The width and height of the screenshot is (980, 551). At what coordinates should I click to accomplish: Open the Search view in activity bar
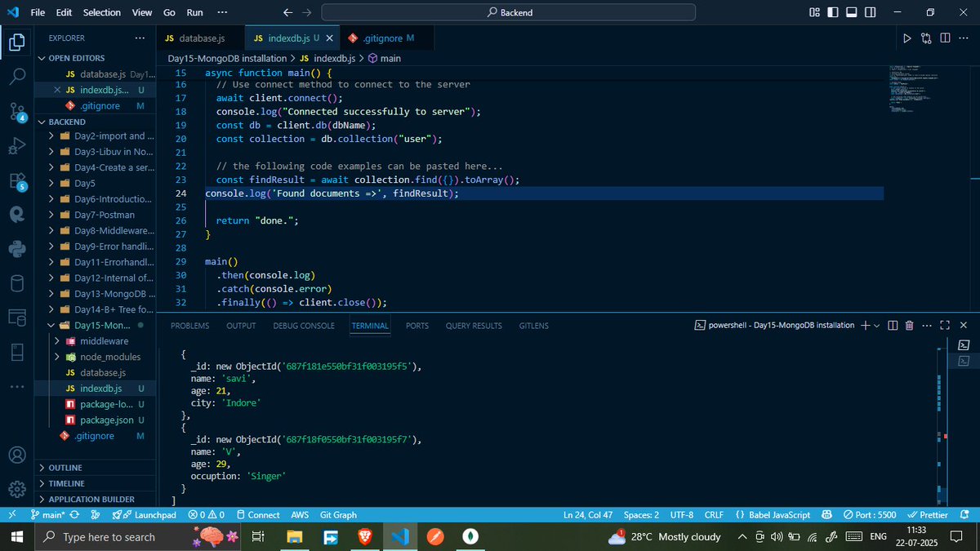click(x=16, y=77)
